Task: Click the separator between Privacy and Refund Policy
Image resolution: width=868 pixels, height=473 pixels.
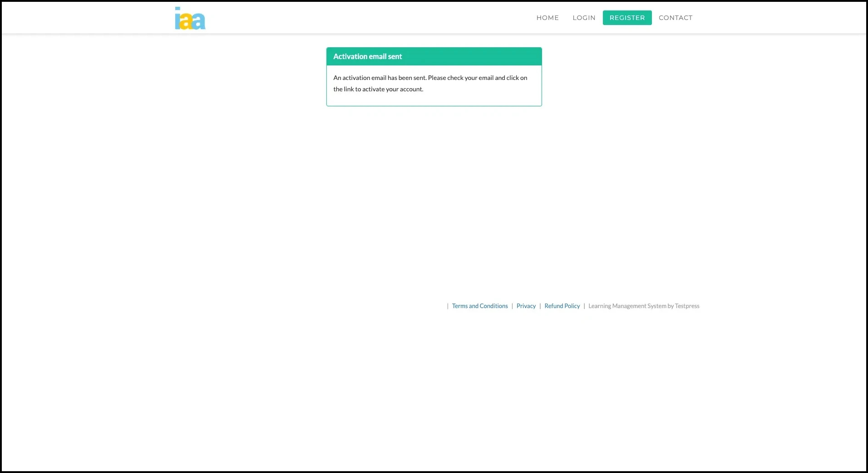Action: point(540,306)
